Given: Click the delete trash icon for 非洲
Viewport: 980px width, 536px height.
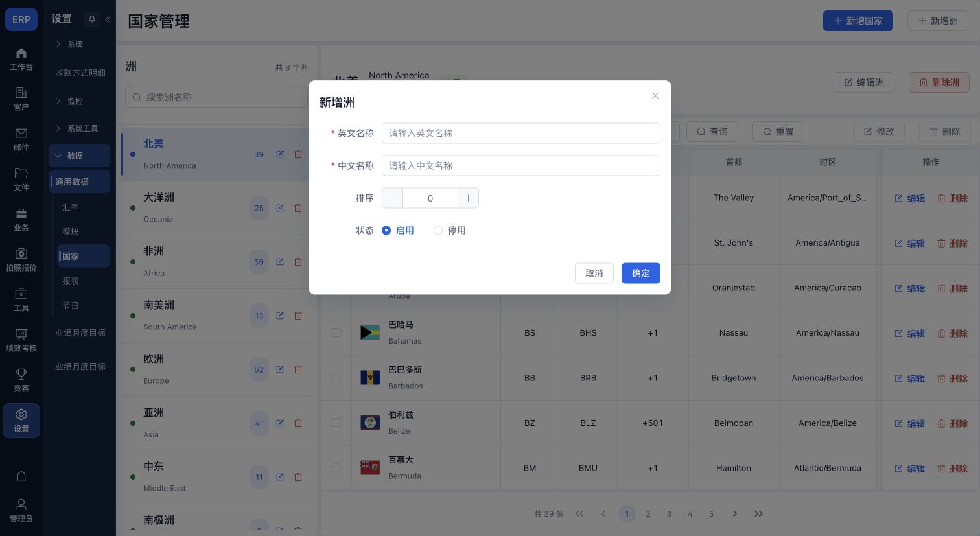Looking at the screenshot, I should [x=298, y=262].
